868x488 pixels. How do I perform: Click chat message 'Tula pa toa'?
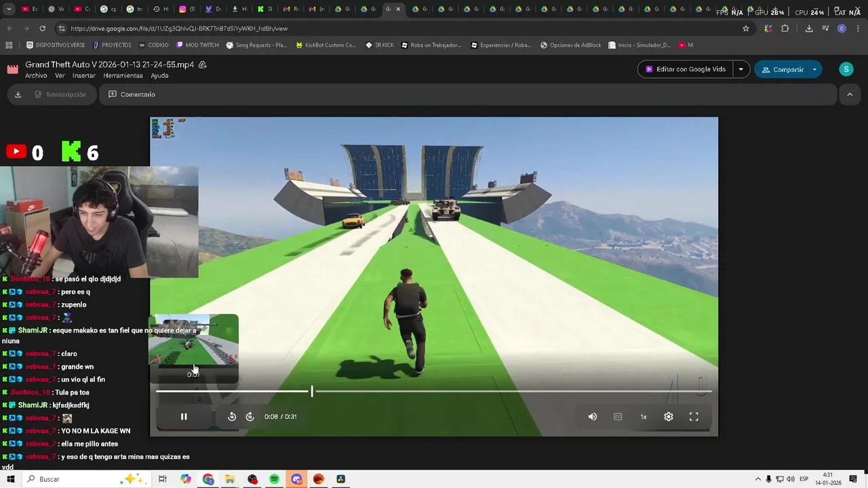coord(72,392)
